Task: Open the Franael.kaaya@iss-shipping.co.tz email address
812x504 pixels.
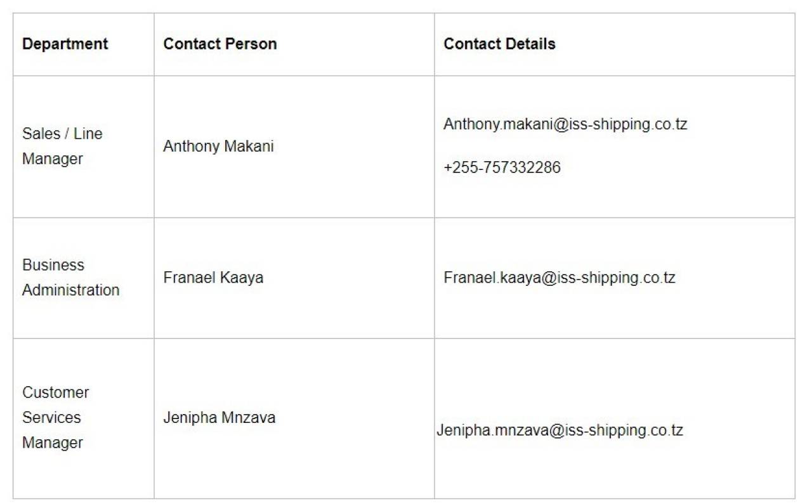Action: tap(560, 278)
